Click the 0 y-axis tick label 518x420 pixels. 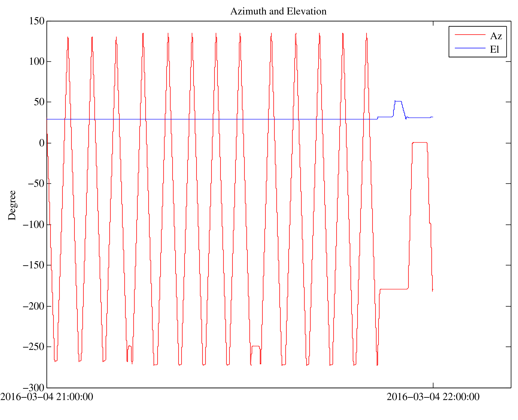point(42,143)
